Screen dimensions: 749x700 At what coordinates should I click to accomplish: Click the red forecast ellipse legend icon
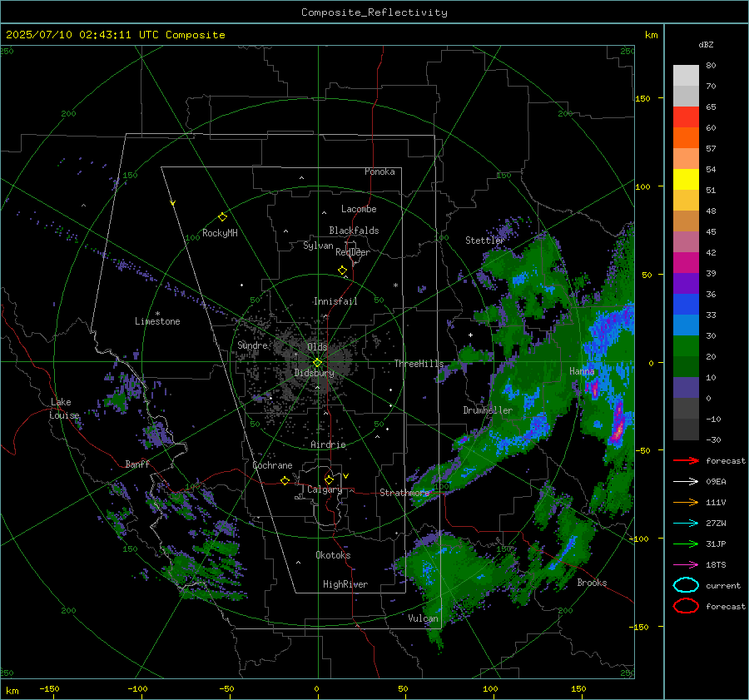pyautogui.click(x=686, y=606)
